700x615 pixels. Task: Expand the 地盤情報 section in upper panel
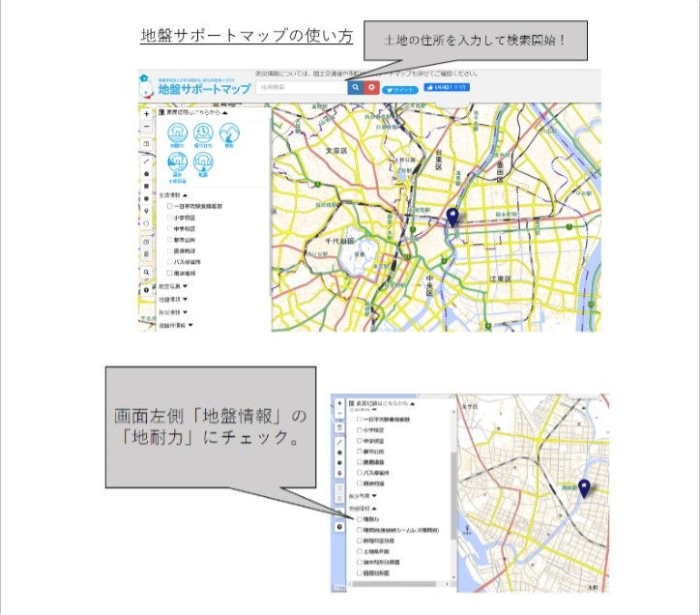coord(173,299)
